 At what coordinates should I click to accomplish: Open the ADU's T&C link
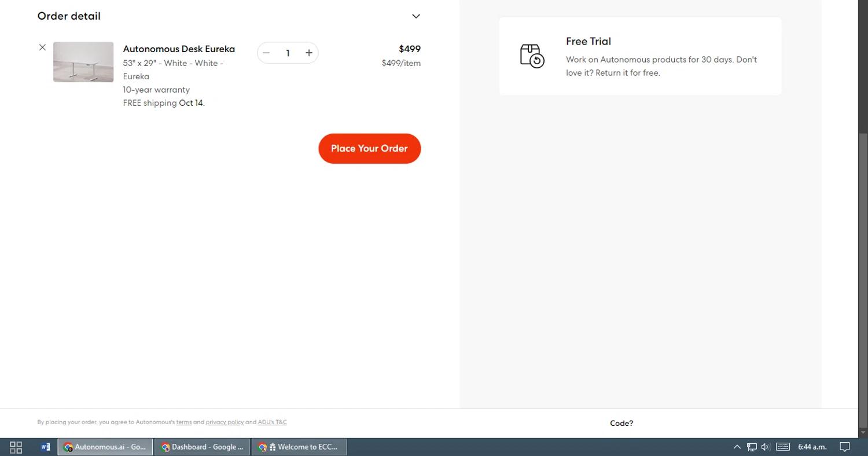click(x=273, y=422)
